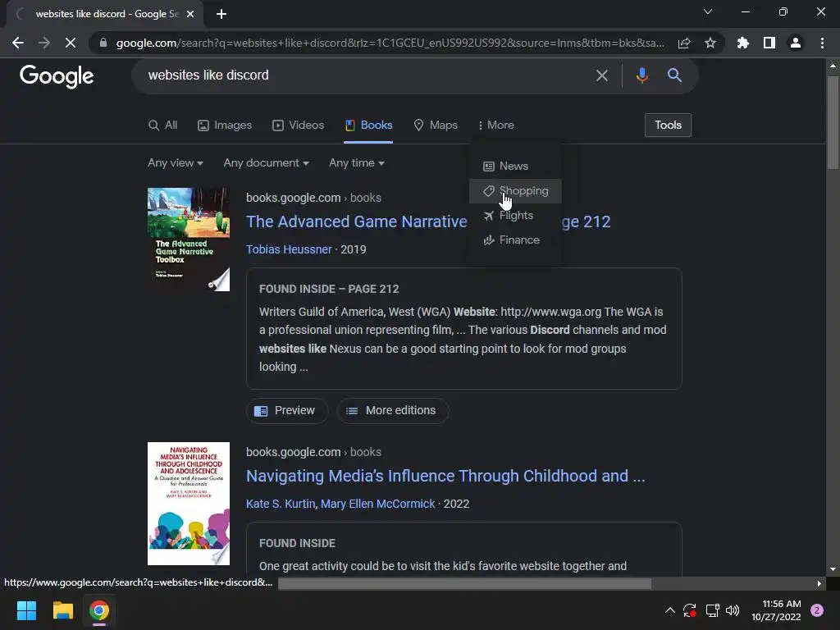Open File Explorer from the taskbar

coord(62,610)
